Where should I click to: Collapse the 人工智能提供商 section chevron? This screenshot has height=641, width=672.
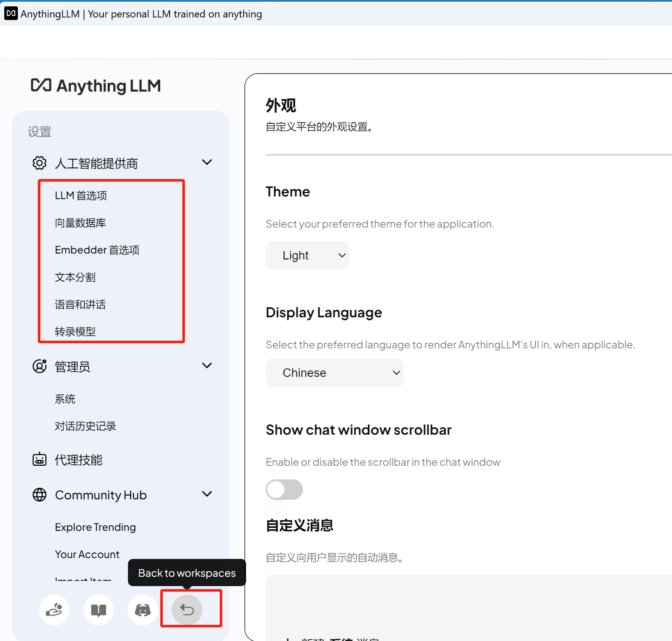tap(207, 162)
